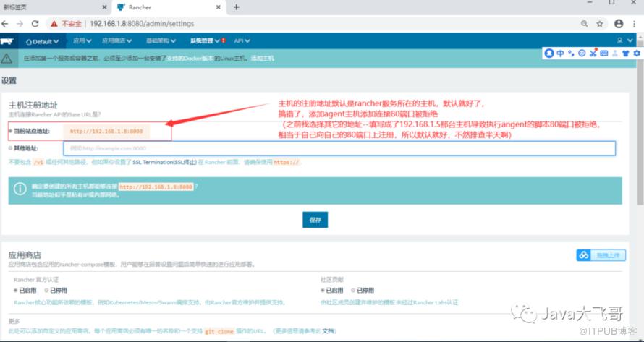
Task: Open the Chrome profile avatar
Action: [x=619, y=24]
